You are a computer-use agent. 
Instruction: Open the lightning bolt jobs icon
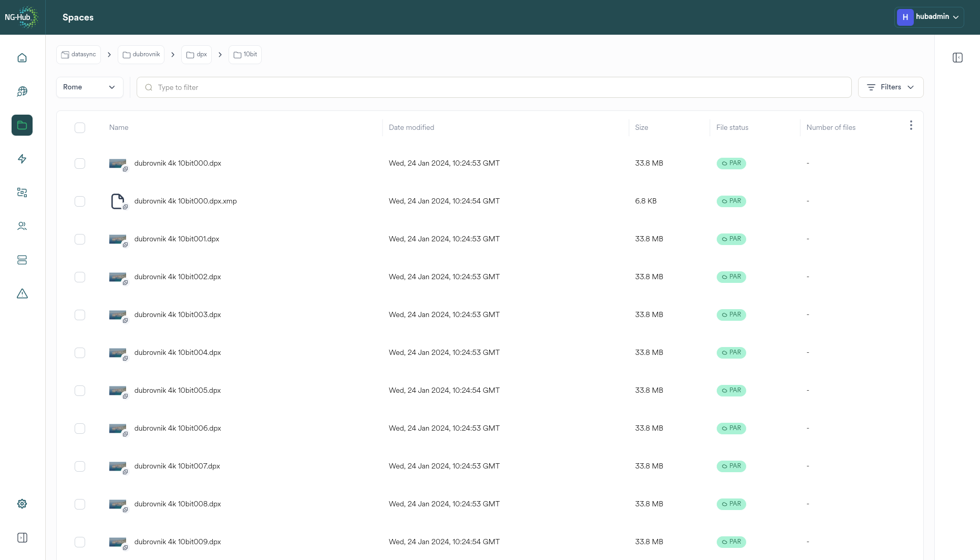[22, 159]
